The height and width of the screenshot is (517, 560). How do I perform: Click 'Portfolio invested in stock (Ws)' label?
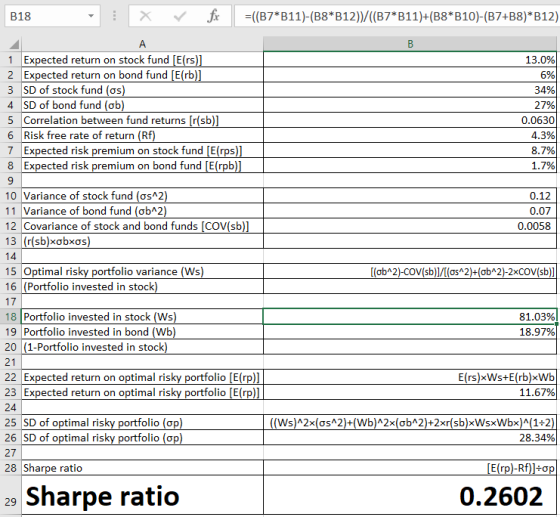point(142,317)
